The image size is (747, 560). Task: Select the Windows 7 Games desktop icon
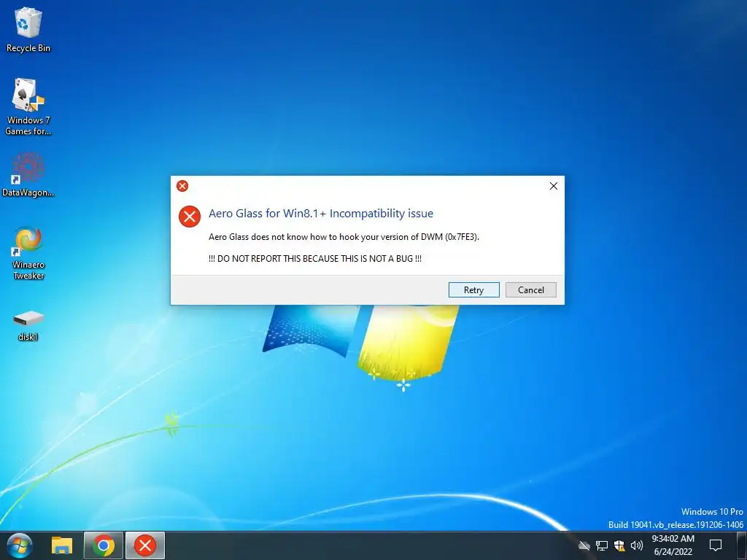pyautogui.click(x=28, y=106)
